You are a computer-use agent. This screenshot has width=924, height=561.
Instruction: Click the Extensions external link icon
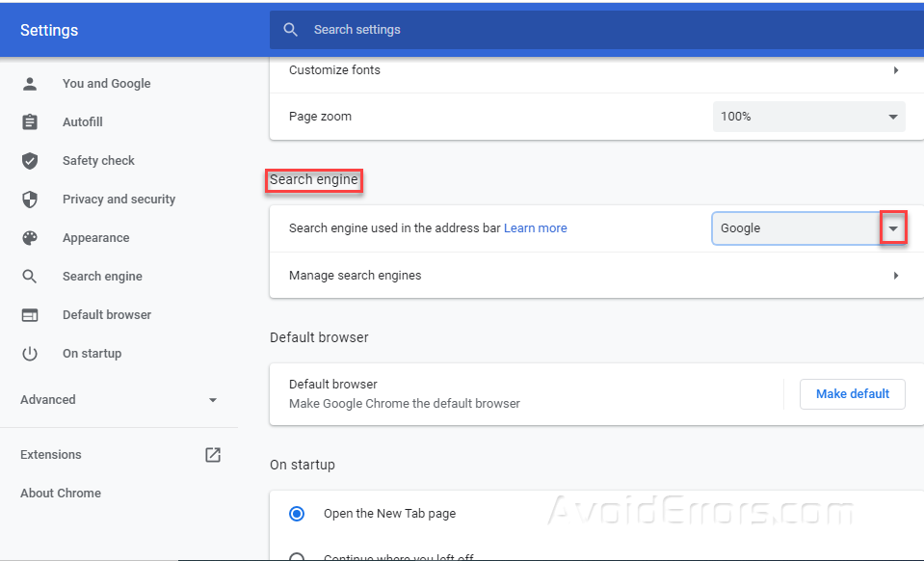[x=213, y=455]
